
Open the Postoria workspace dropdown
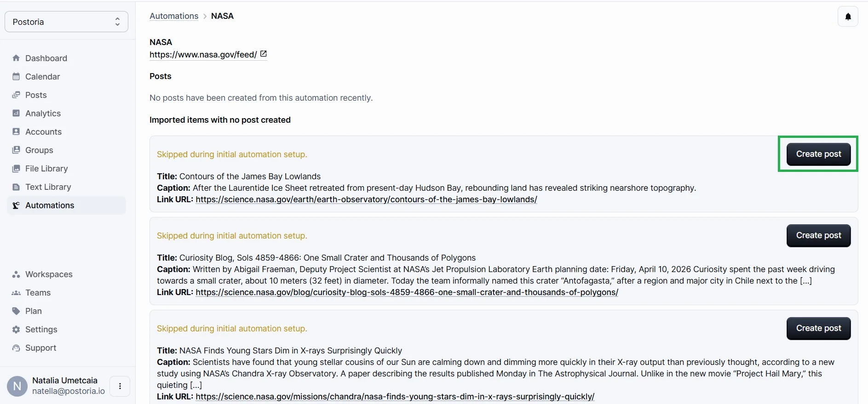[66, 22]
